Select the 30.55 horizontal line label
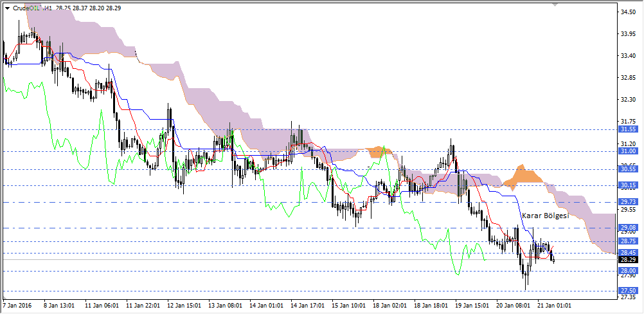Screen dimensions: 644x314 click(x=627, y=169)
